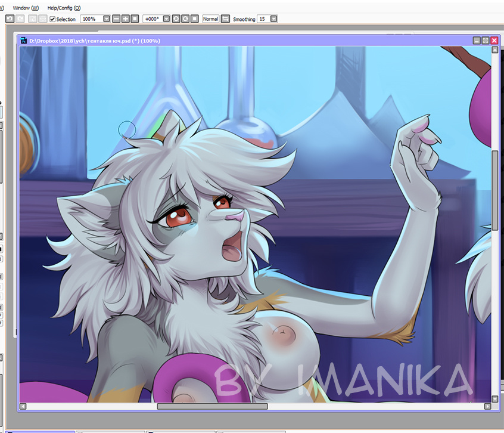Click the Invert selection icon

(43, 19)
